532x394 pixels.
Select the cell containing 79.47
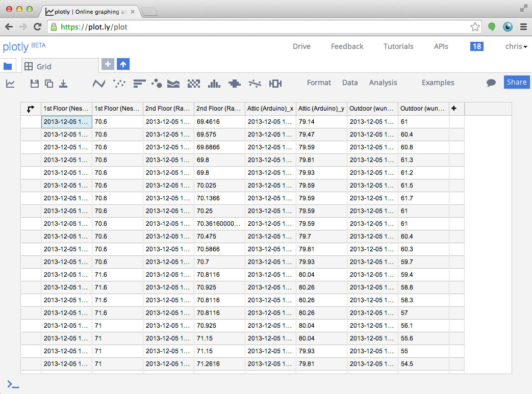pos(321,135)
